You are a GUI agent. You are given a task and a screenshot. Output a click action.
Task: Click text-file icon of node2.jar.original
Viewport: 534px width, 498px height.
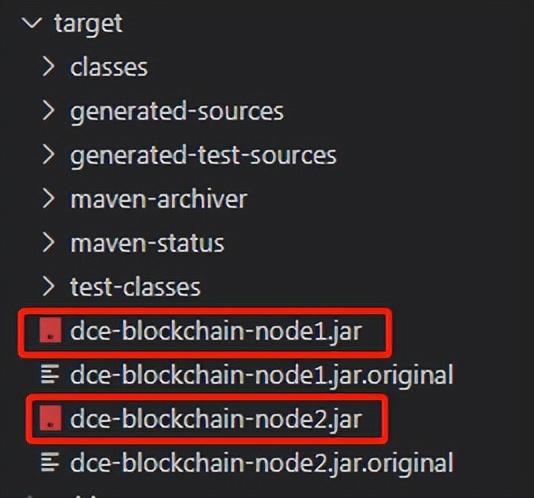tap(50, 462)
